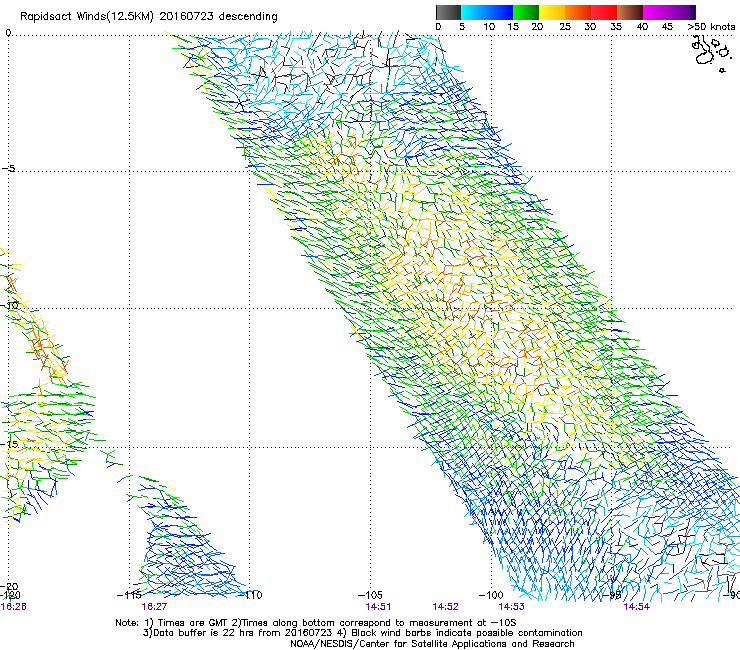Click the Rapidscat Winds title text
Image resolution: width=740 pixels, height=650 pixels.
149,17
